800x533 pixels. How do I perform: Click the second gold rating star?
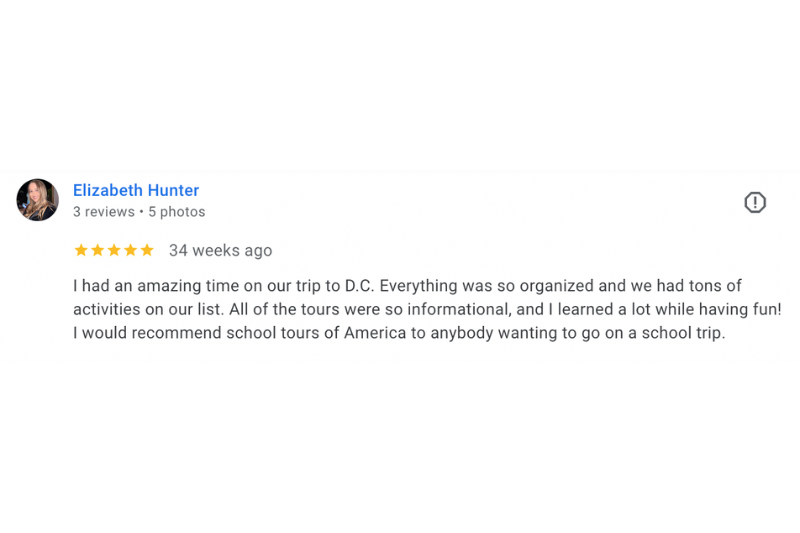point(98,250)
